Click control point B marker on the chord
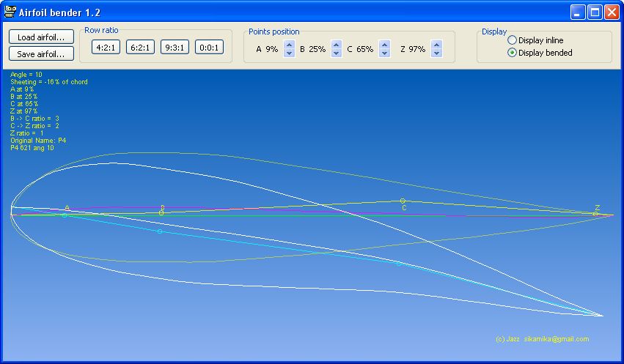Image resolution: width=624 pixels, height=364 pixels. point(161,212)
